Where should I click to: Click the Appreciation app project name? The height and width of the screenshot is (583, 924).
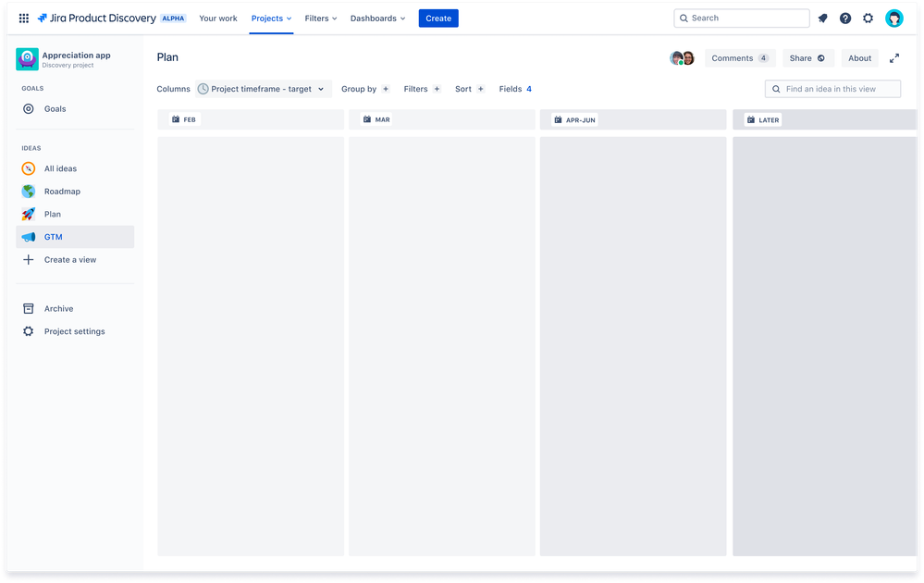tap(76, 56)
